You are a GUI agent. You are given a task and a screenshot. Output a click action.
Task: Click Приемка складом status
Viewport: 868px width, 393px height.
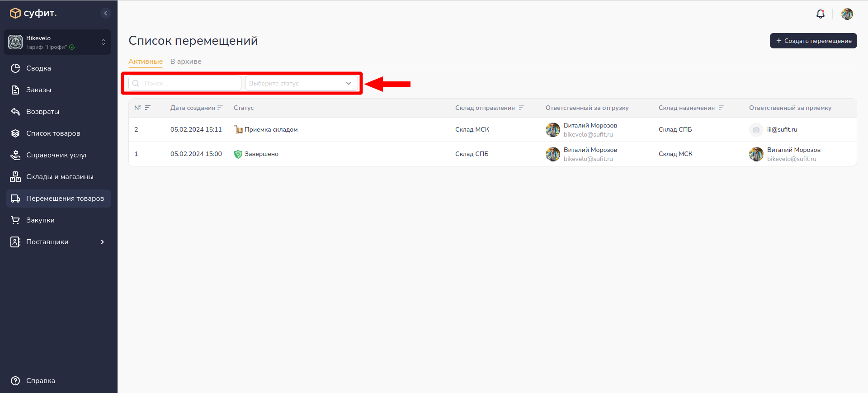tap(271, 129)
